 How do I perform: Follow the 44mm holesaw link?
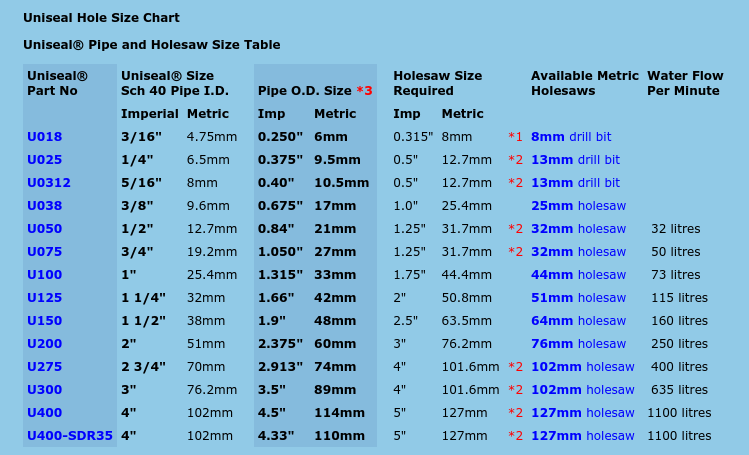[x=578, y=275]
